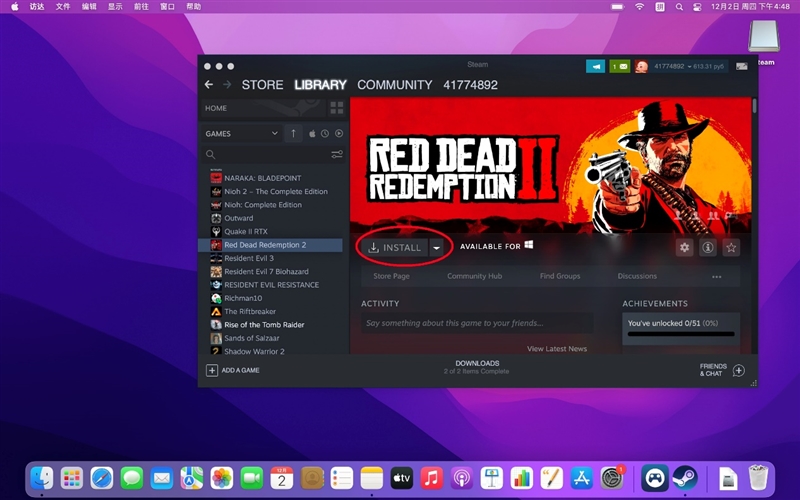
Task: Open Steam announcements megaphone icon
Action: [x=595, y=66]
